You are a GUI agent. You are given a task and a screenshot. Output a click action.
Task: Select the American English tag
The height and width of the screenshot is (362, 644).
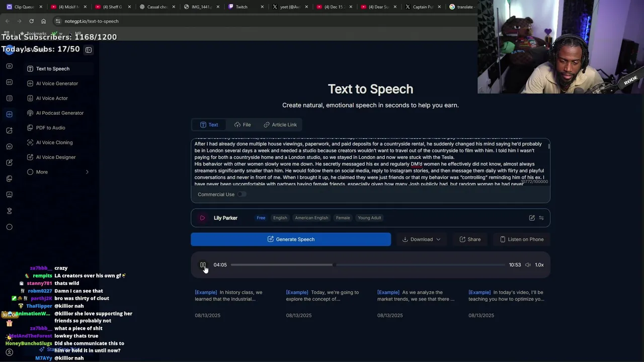(x=311, y=218)
